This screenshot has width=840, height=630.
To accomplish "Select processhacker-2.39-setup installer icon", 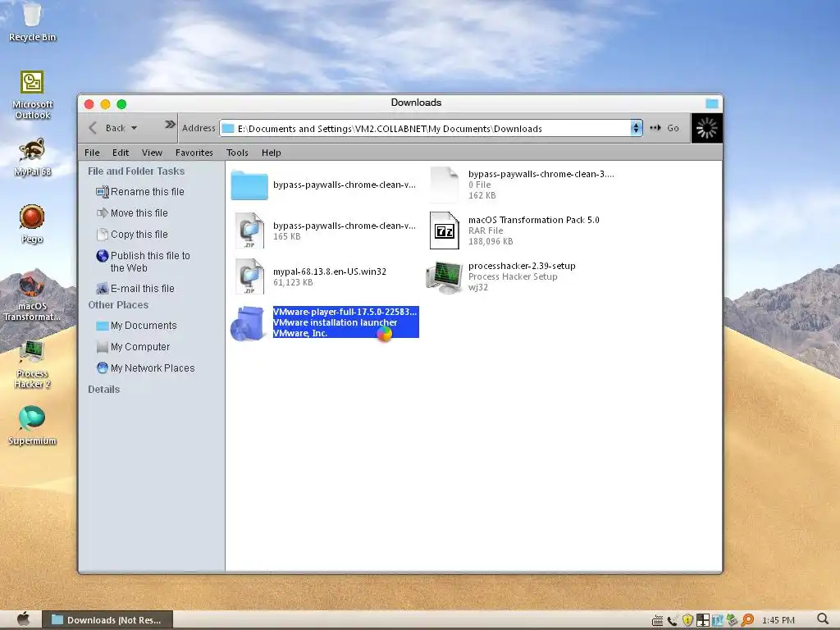I will pyautogui.click(x=444, y=277).
